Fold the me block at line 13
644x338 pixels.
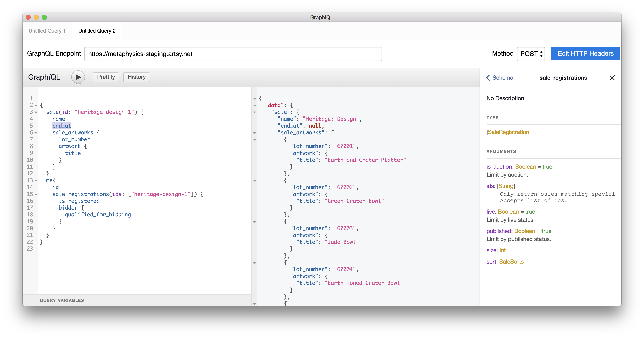pos(36,181)
